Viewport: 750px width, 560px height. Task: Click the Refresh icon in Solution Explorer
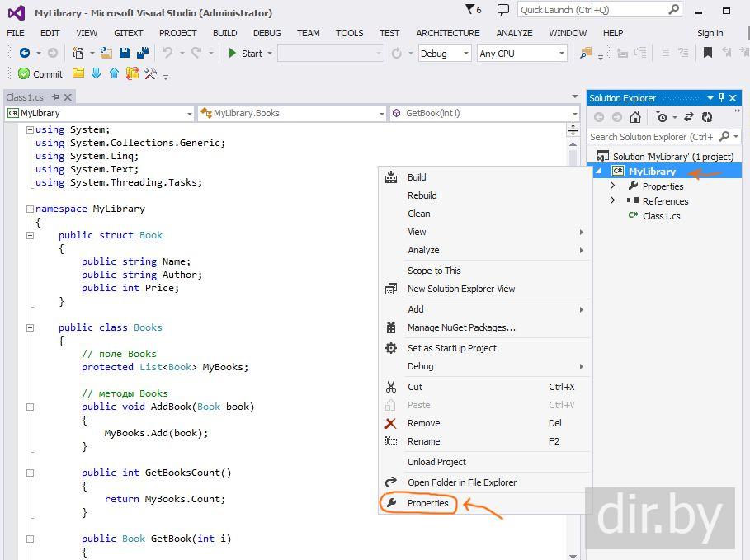(707, 117)
